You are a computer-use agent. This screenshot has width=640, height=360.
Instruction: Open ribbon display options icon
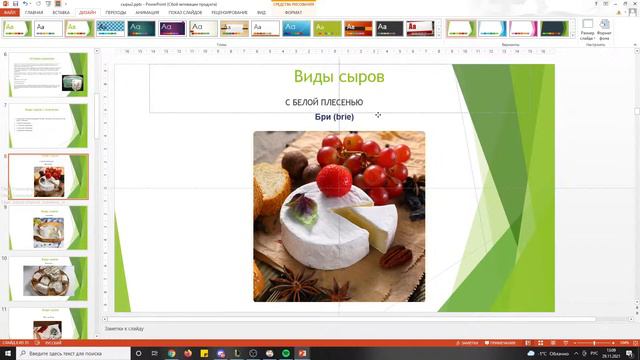606,4
